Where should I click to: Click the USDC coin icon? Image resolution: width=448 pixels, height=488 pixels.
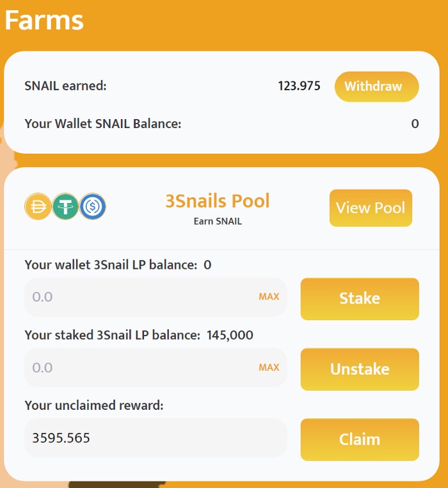click(93, 207)
